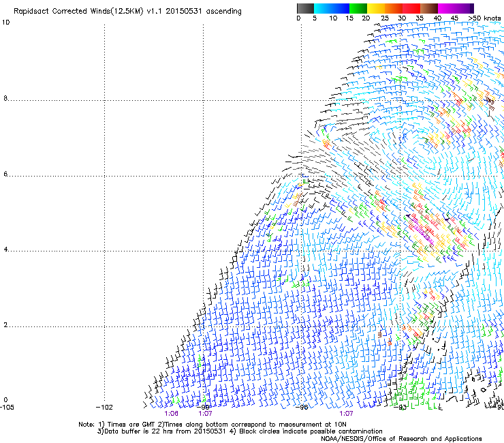Click the NOAA/NESDIS Office of Research credit
The width and height of the screenshot is (504, 443).
[x=401, y=439]
